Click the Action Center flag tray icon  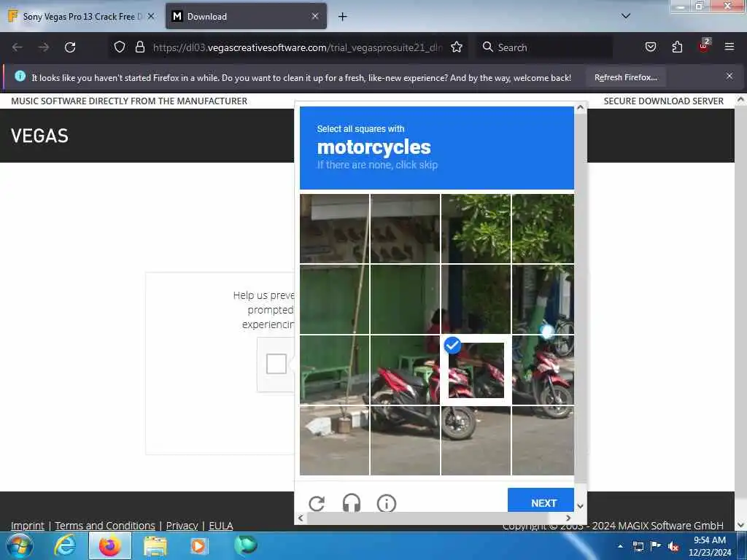656,546
